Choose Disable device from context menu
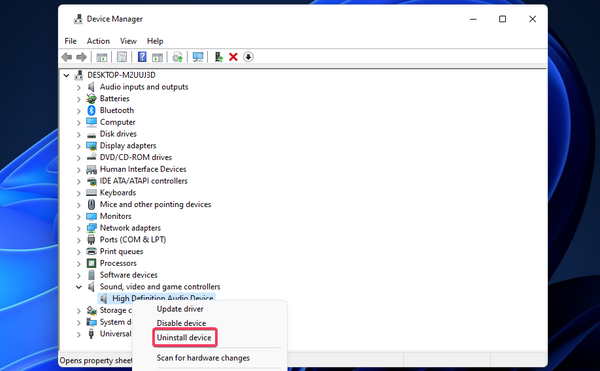This screenshot has width=600, height=371. [x=181, y=323]
